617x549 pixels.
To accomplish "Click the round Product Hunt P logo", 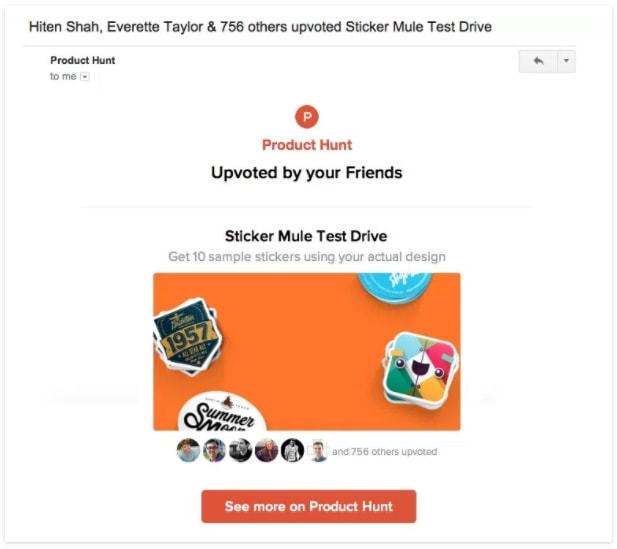I will click(x=307, y=116).
